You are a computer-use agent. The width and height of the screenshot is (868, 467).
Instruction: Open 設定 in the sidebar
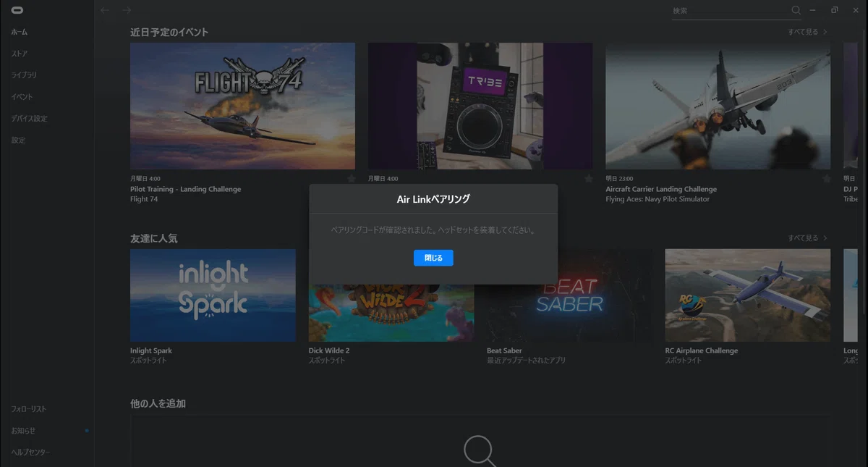coord(18,140)
